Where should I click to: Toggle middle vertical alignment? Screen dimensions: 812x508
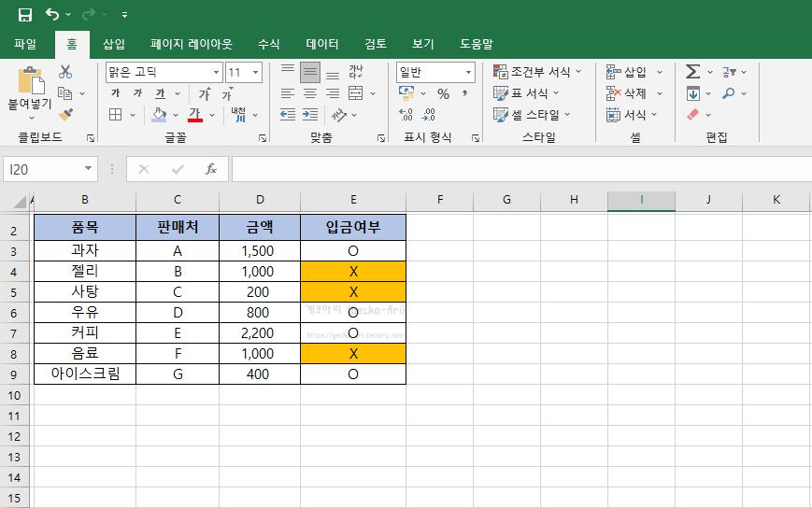point(310,72)
